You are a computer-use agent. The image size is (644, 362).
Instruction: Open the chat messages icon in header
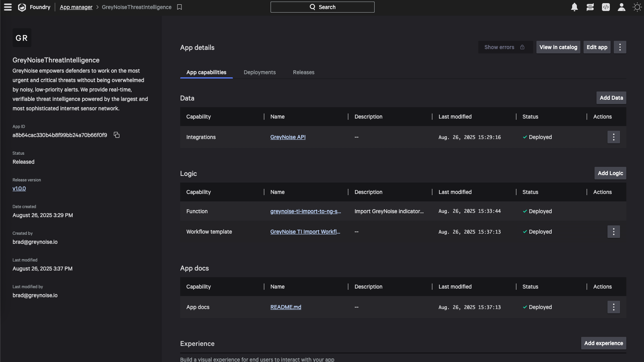click(590, 7)
